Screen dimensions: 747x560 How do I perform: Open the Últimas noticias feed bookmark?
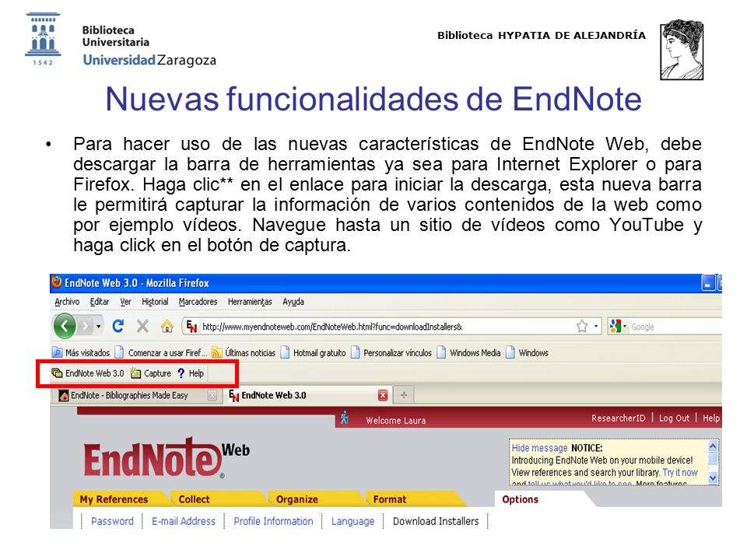pos(244,353)
